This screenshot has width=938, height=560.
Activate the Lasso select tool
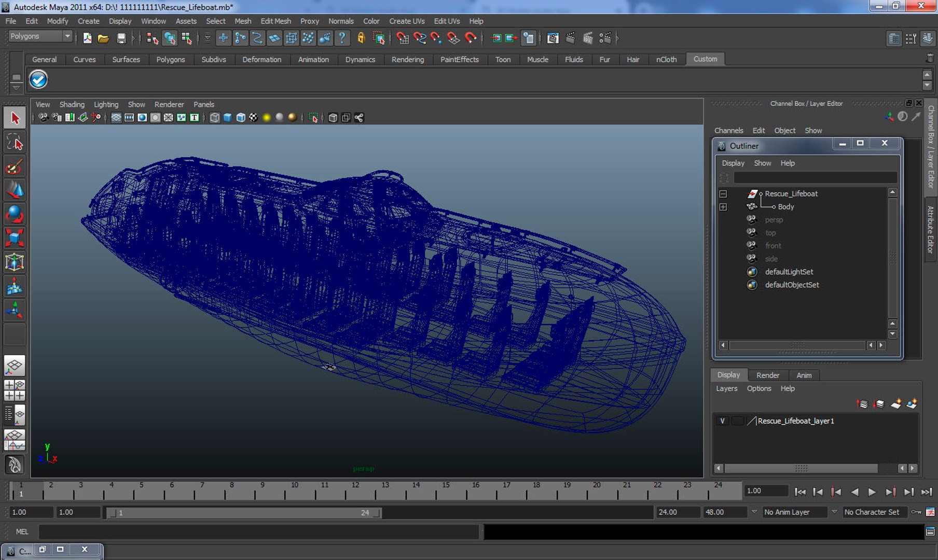tap(15, 142)
